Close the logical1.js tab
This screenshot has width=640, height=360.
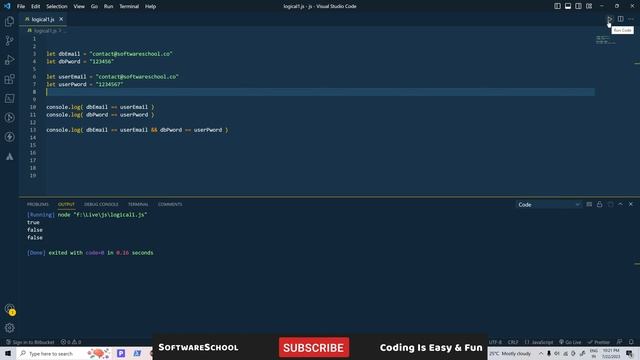pyautogui.click(x=61, y=19)
